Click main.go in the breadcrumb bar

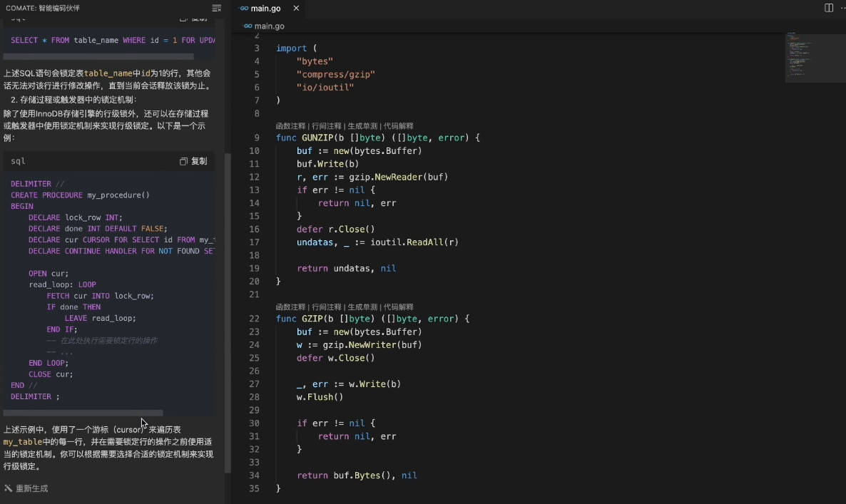click(269, 26)
